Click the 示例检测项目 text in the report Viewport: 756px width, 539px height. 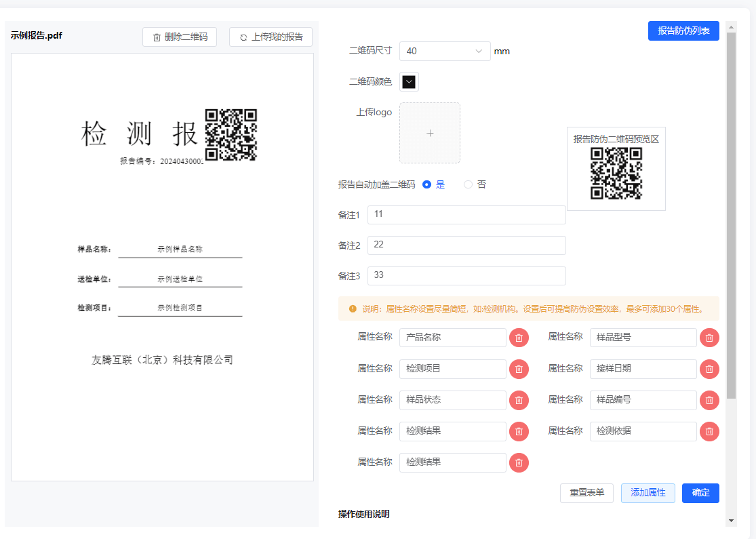coord(180,308)
